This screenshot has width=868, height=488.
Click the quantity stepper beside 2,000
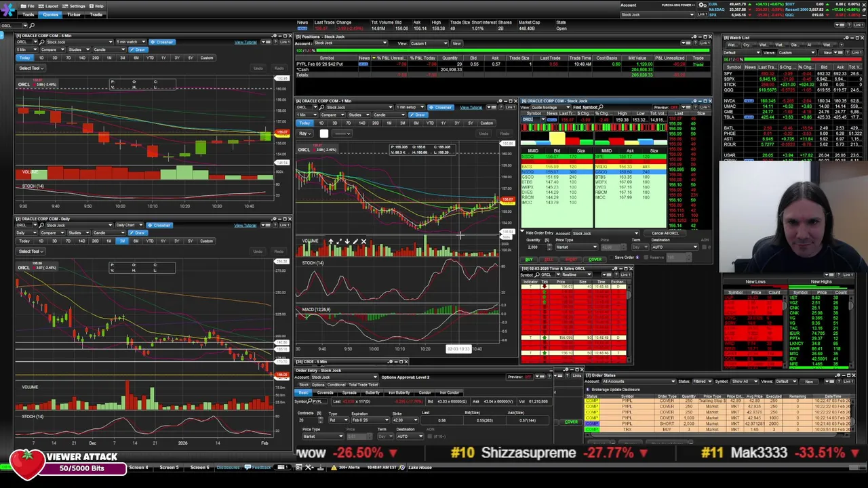pyautogui.click(x=548, y=247)
